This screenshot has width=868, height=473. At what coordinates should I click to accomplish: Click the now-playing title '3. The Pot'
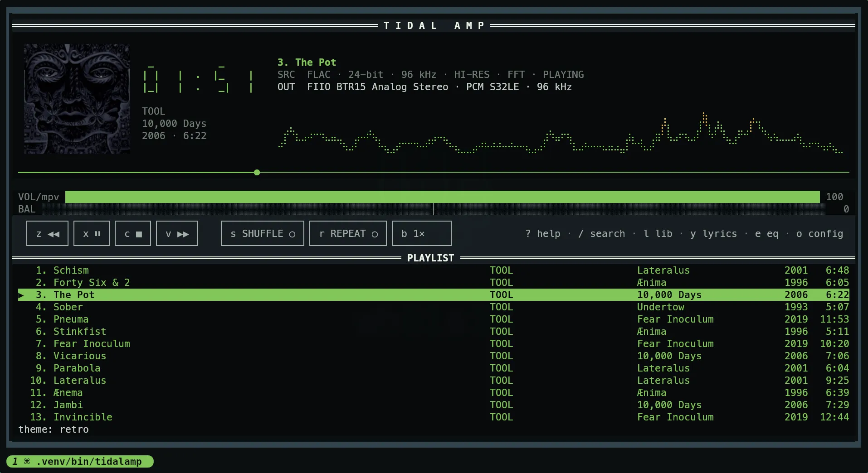pos(307,63)
